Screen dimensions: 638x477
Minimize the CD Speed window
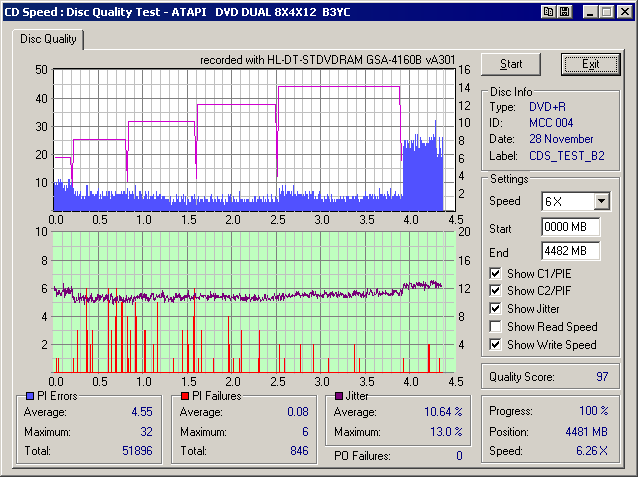[x=589, y=12]
